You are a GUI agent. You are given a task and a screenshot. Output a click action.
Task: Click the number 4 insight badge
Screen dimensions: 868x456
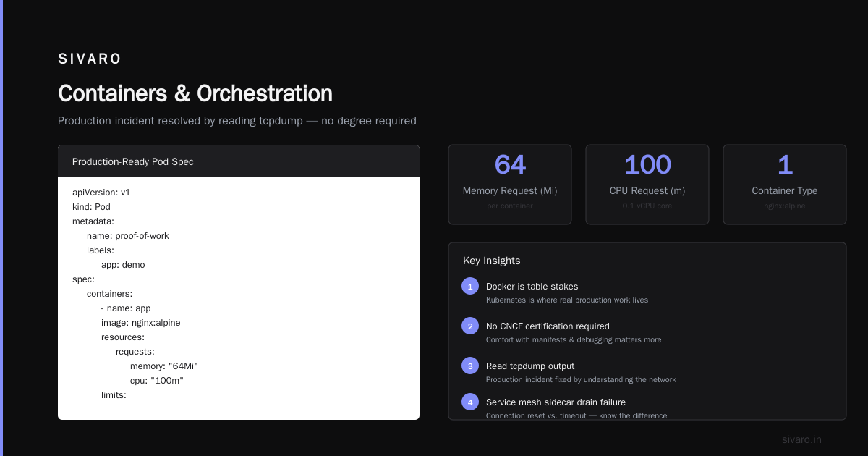click(470, 402)
